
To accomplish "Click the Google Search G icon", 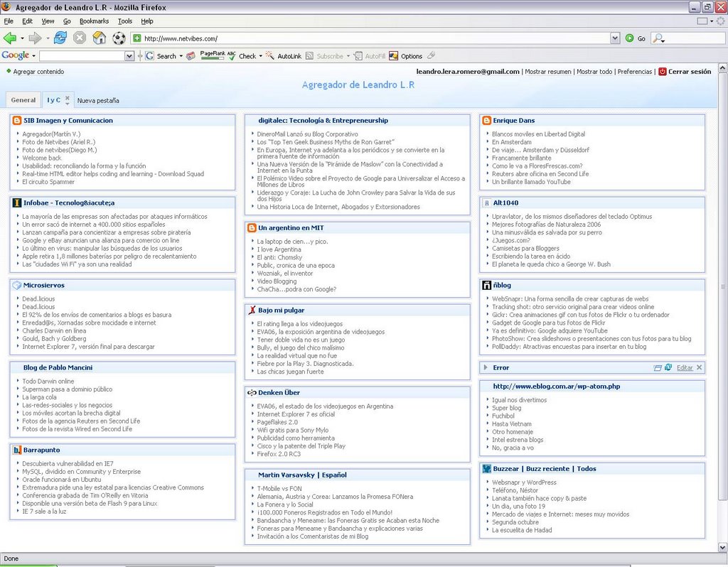I will coord(149,56).
